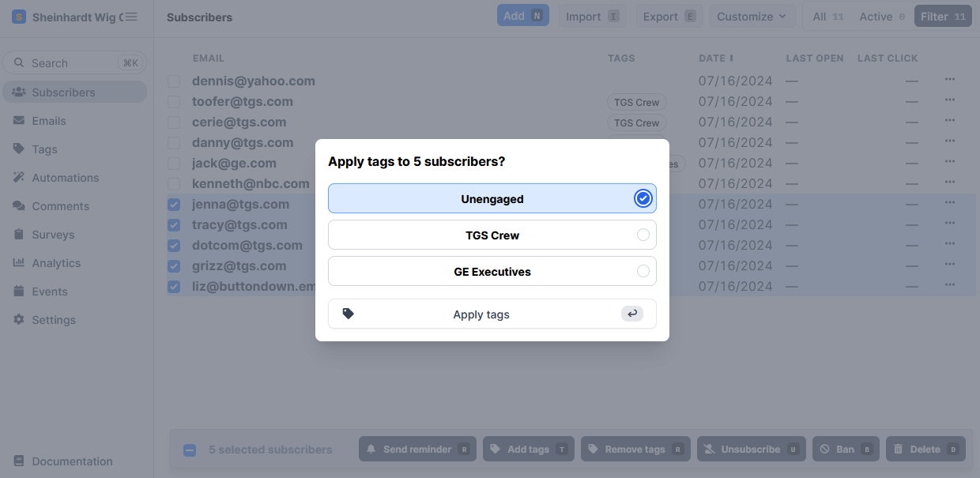Click the Export button
The height and width of the screenshot is (478, 980).
(669, 17)
